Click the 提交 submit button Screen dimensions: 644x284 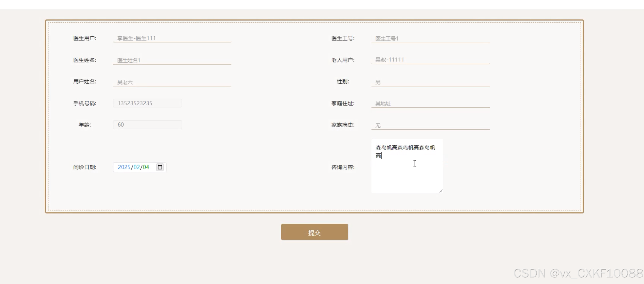coord(314,232)
